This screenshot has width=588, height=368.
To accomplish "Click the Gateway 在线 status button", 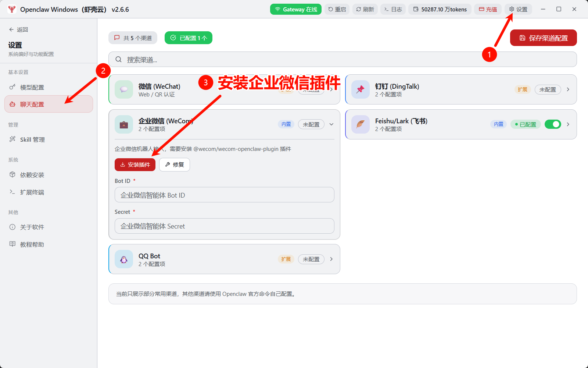I will click(x=296, y=9).
